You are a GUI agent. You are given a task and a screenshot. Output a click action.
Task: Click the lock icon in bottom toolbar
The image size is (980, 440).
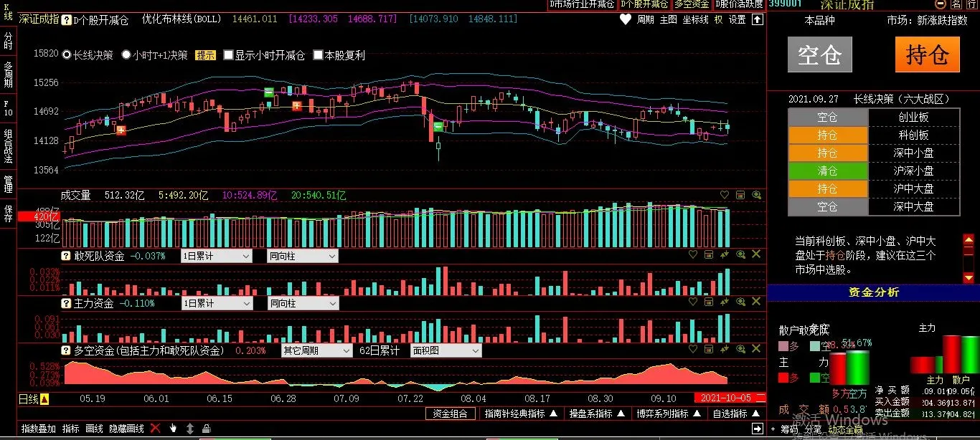[x=207, y=429]
